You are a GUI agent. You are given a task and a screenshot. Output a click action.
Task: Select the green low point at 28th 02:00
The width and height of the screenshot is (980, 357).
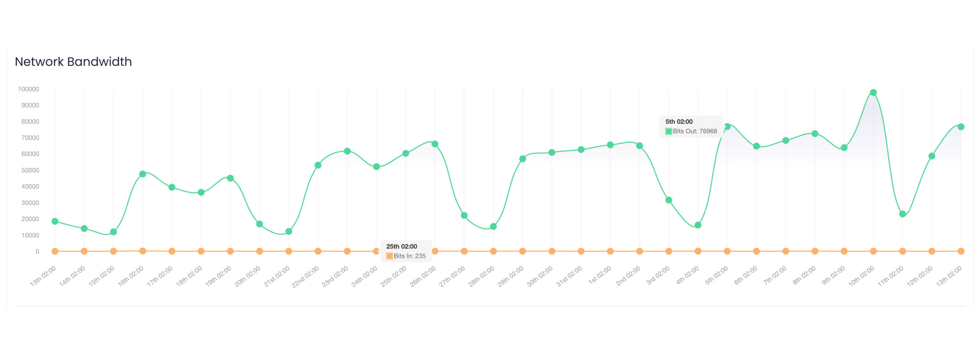tap(493, 226)
